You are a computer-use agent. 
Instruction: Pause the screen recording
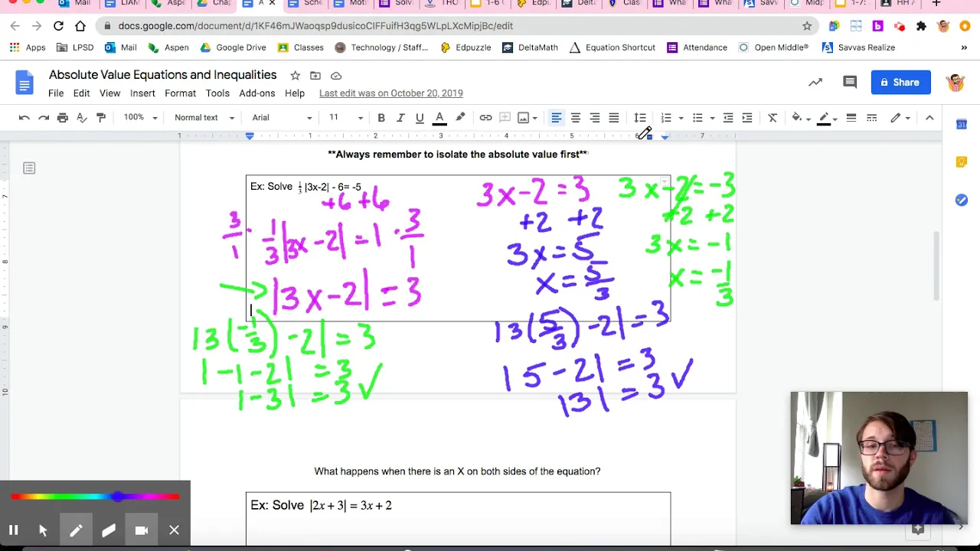pyautogui.click(x=13, y=530)
